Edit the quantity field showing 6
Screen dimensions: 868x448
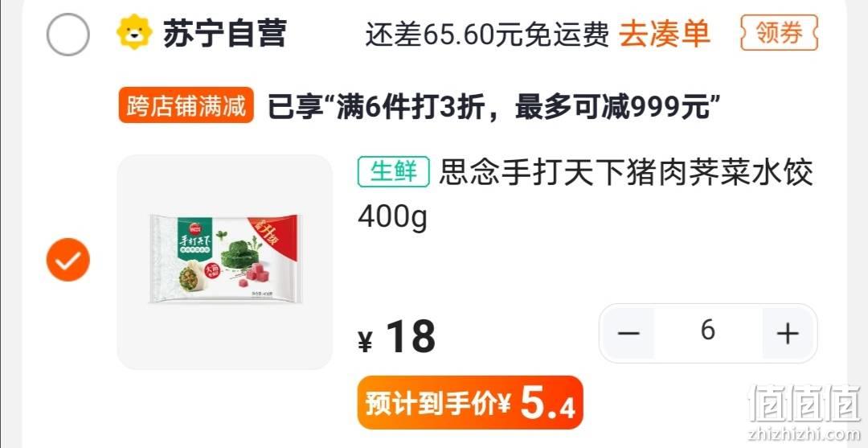(708, 333)
